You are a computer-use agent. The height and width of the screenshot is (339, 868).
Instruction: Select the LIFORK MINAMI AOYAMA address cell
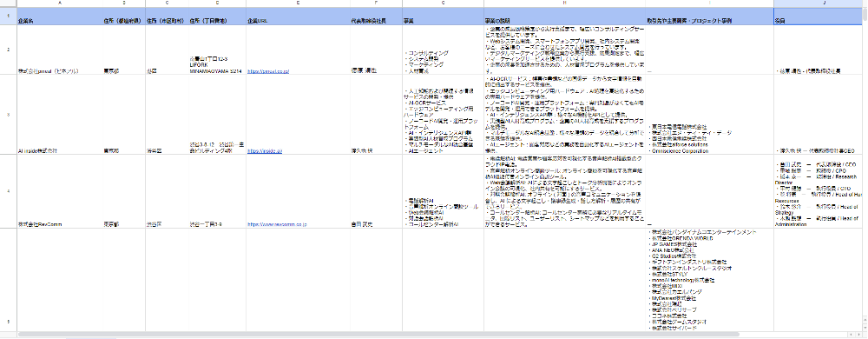[217, 50]
